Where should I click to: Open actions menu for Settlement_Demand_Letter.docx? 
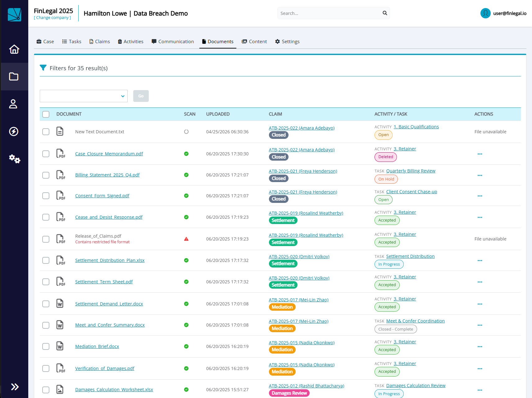pos(480,304)
